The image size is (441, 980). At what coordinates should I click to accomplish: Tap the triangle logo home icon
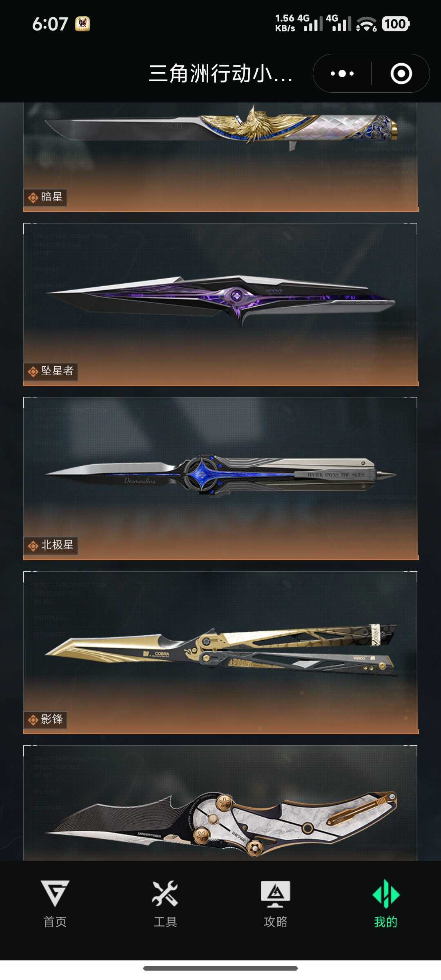55,893
